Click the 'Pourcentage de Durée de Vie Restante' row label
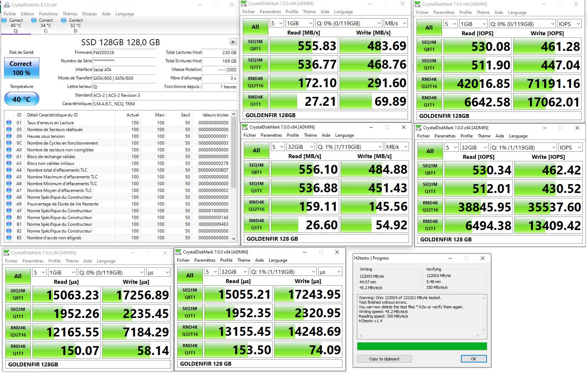This screenshot has width=588, height=376. coord(63,204)
